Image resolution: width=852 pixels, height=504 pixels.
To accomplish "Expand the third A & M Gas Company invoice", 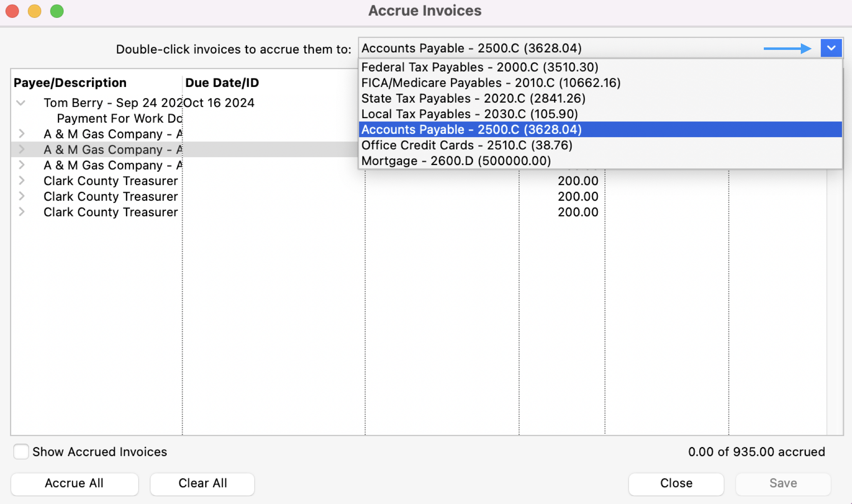I will (x=22, y=165).
